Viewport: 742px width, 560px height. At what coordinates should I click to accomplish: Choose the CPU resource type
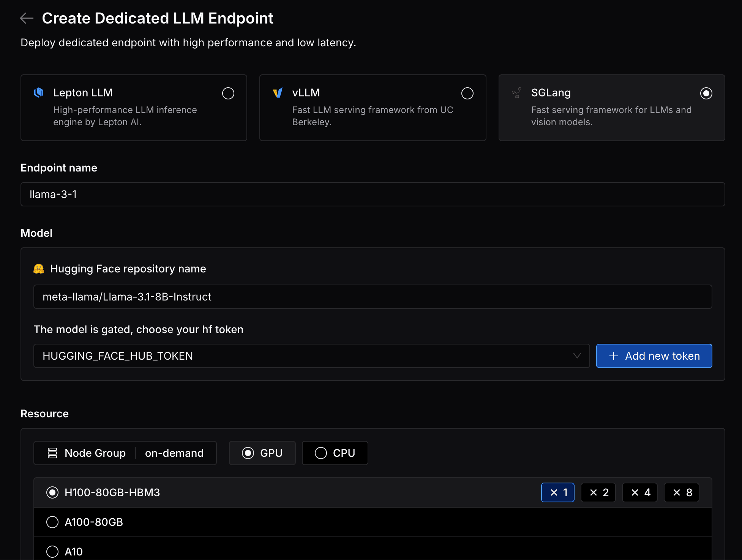coord(335,453)
